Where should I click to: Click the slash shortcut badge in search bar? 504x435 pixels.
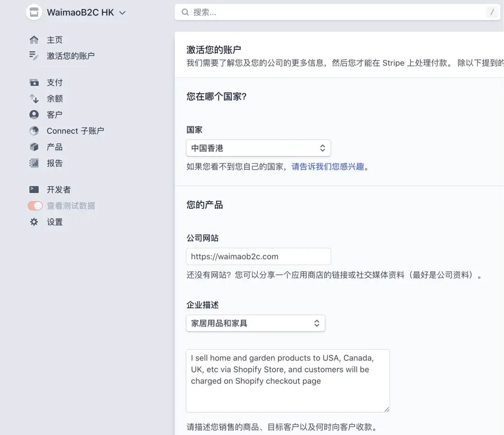tap(492, 12)
